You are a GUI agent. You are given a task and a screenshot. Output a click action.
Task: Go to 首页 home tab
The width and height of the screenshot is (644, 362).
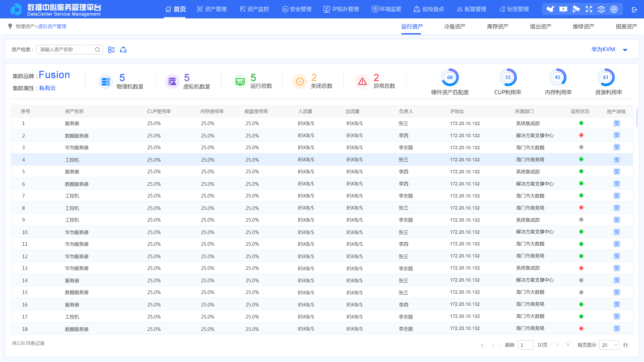pos(175,9)
